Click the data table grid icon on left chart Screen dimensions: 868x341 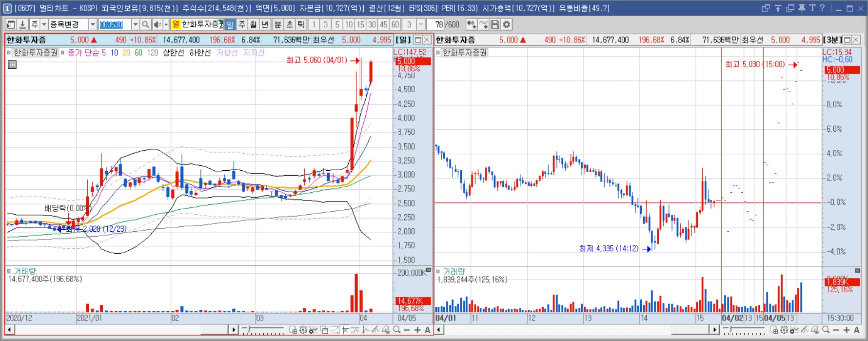[x=12, y=64]
